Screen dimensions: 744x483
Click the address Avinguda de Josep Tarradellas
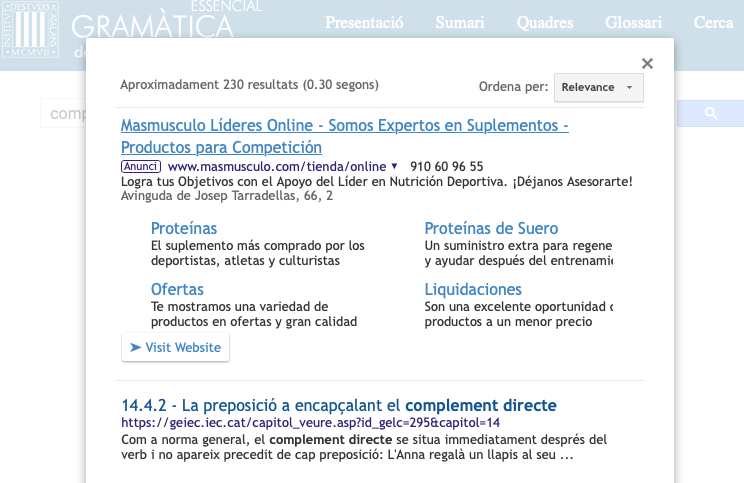(x=227, y=196)
